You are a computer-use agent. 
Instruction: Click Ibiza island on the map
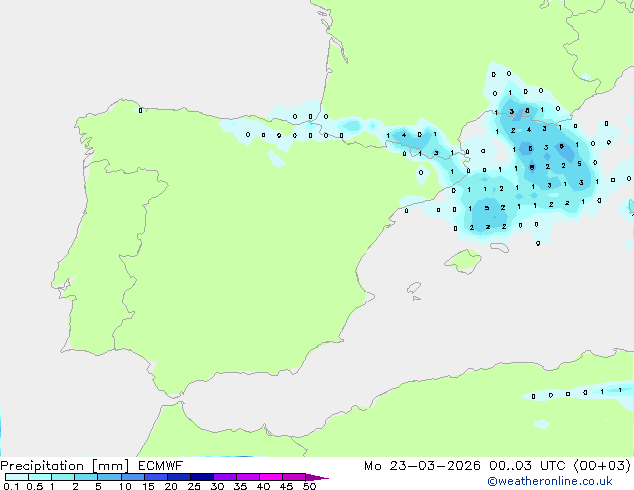pyautogui.click(x=414, y=288)
